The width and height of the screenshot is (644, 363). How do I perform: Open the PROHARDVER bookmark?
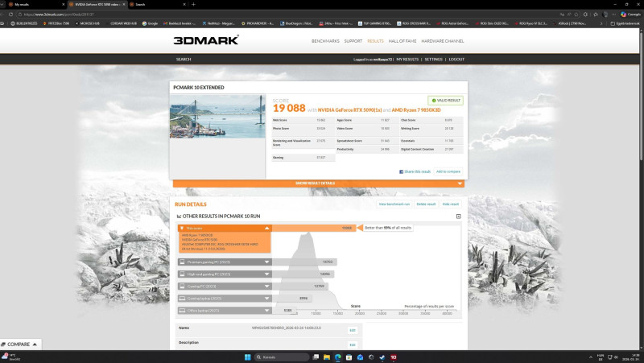tap(258, 23)
